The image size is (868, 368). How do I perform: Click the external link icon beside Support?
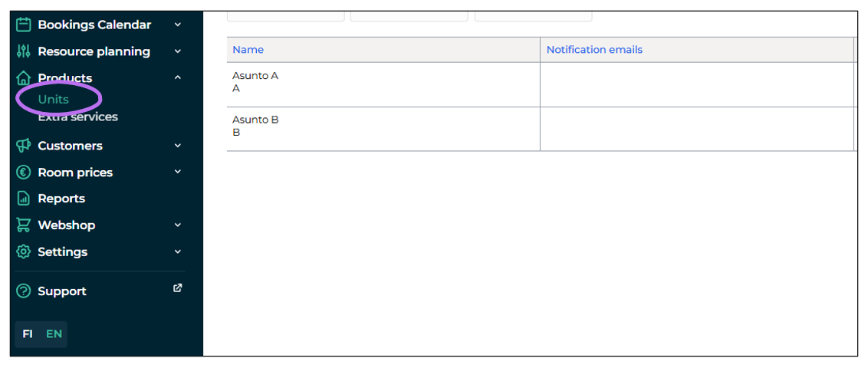(x=178, y=287)
